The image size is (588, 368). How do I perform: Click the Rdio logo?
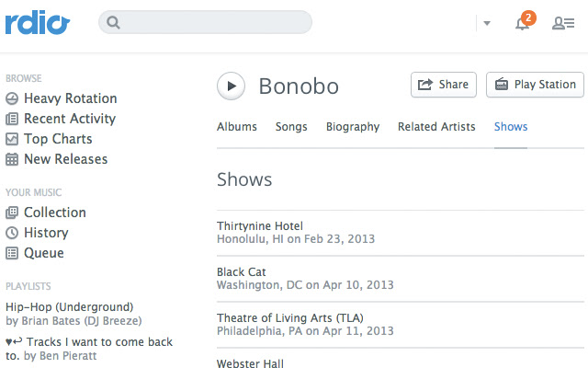(37, 23)
